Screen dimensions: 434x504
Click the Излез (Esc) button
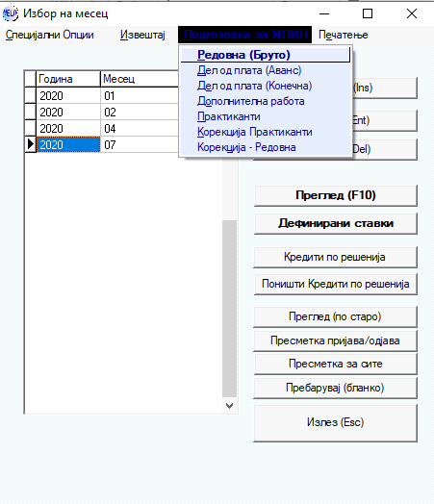pos(336,422)
